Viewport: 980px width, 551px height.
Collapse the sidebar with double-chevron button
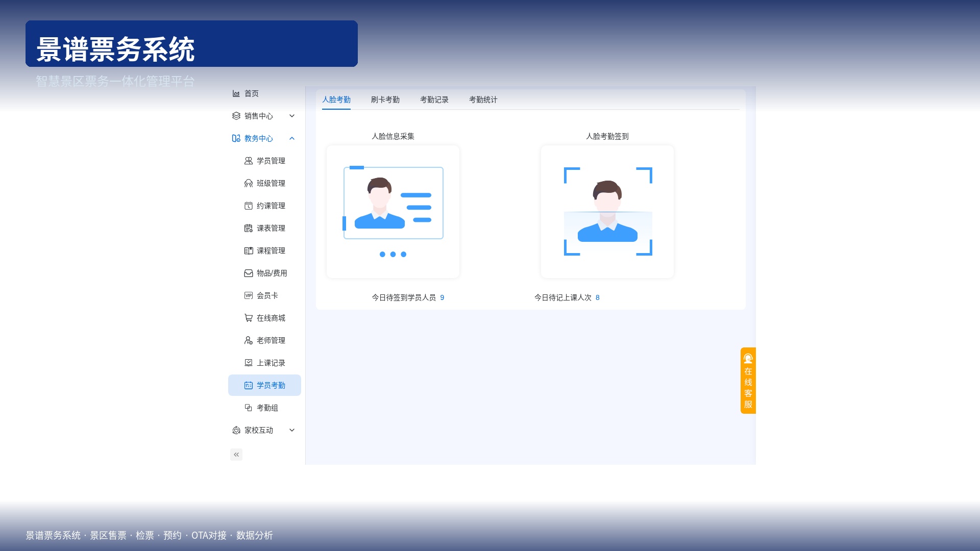pos(236,455)
